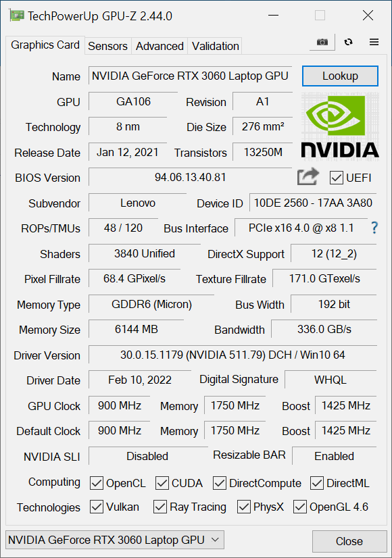
Task: Toggle the Ray Tracing checkbox
Action: [x=160, y=507]
